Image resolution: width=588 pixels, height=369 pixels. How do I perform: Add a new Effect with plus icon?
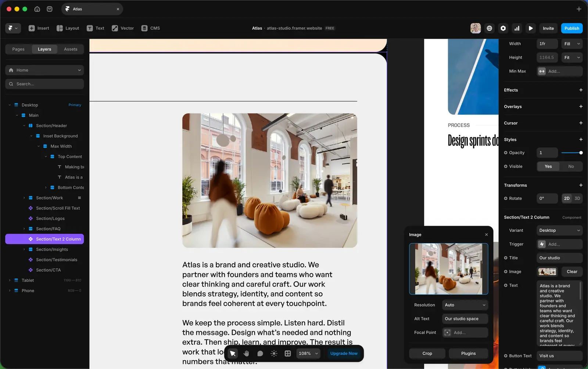point(581,90)
